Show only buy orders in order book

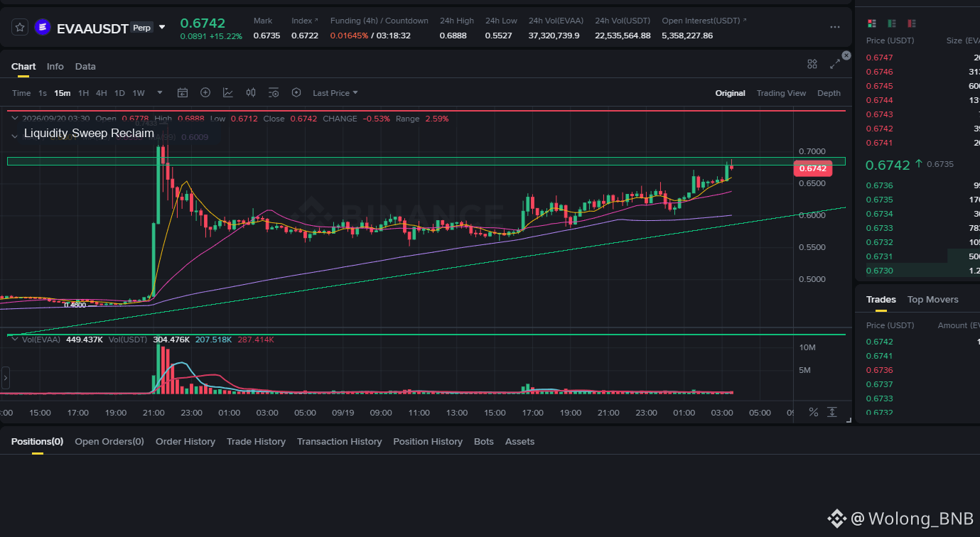coord(892,23)
